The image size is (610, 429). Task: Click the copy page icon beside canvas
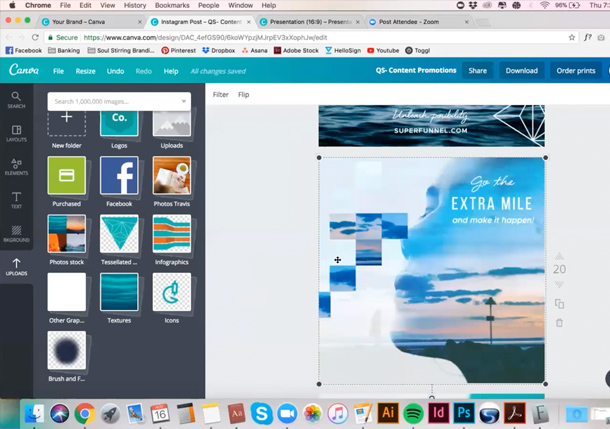[559, 304]
